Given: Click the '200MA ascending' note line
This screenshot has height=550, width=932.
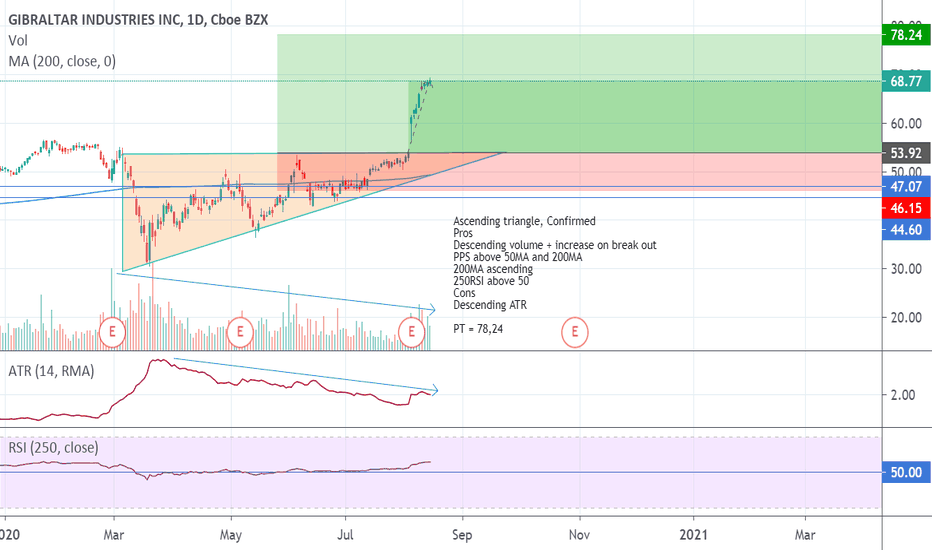Looking at the screenshot, I should tap(493, 269).
